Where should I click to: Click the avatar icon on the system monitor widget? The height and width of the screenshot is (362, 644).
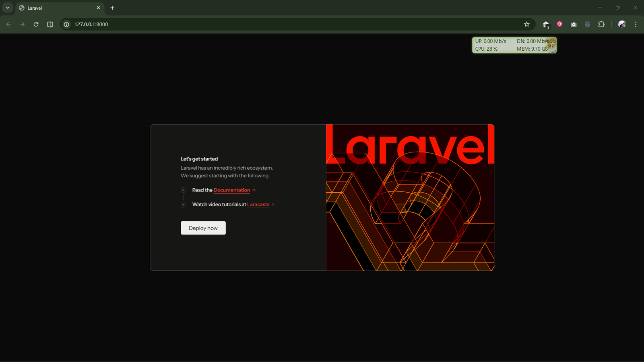[552, 44]
